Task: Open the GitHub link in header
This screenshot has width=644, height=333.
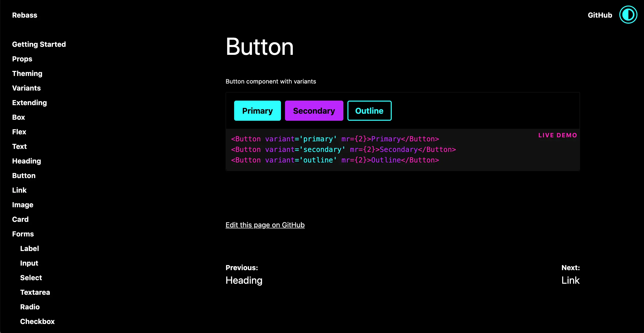Action: pyautogui.click(x=600, y=15)
